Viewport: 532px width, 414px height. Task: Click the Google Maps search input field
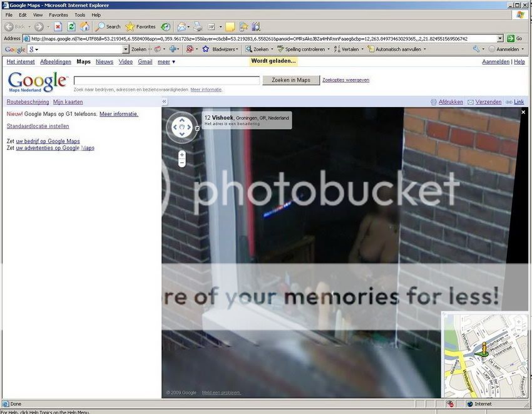click(x=166, y=80)
